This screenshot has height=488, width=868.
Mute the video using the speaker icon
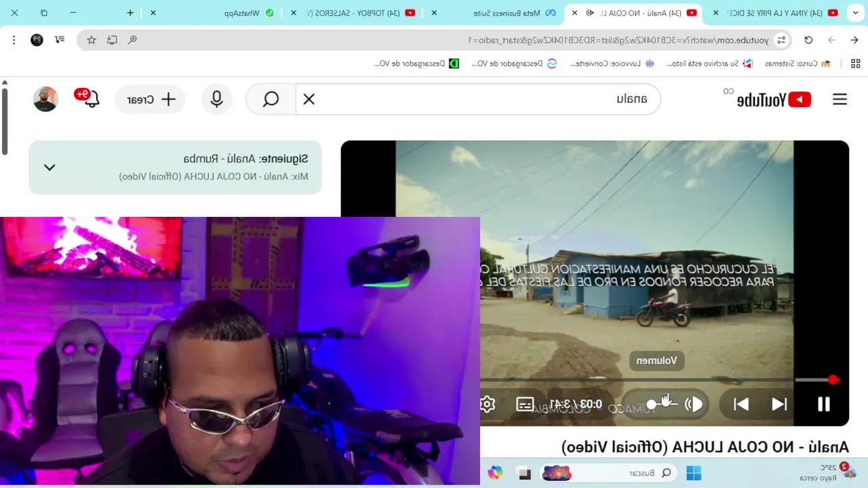(694, 405)
